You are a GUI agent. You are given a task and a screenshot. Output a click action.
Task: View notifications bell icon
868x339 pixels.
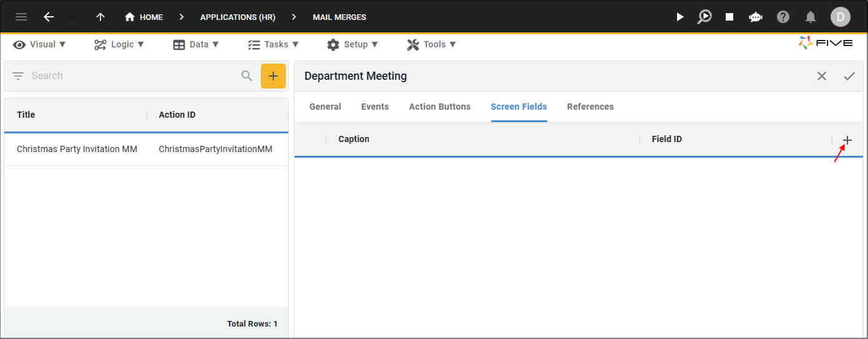811,17
